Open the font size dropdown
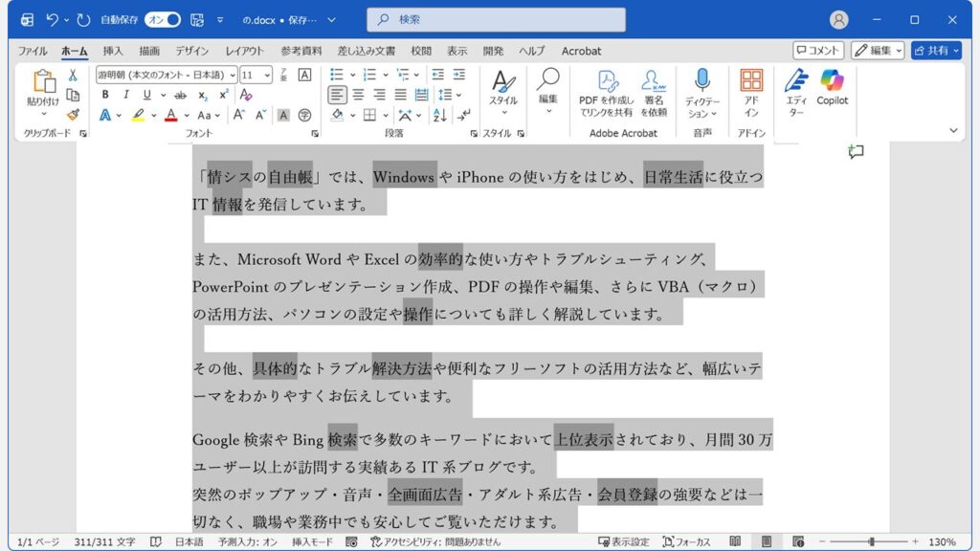Screen dimensions: 980x551 [267, 75]
